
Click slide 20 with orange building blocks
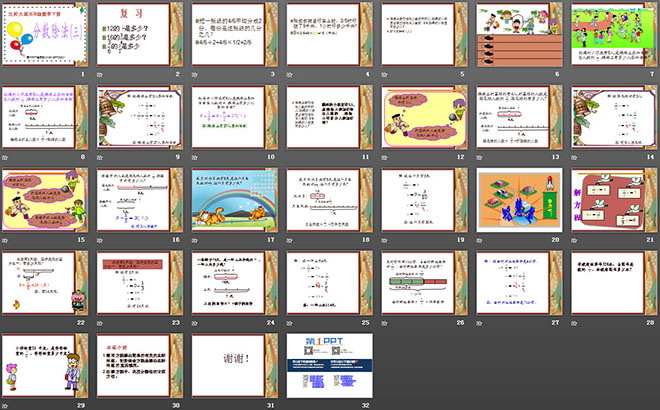pos(515,201)
